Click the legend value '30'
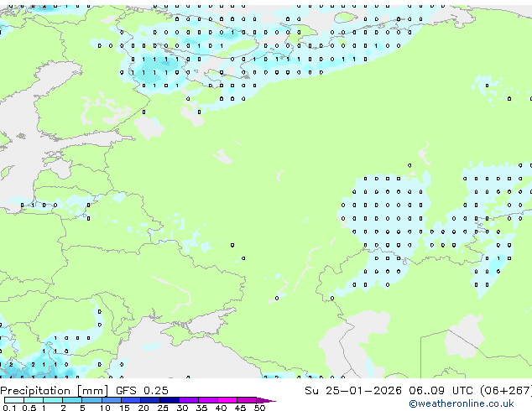The height and width of the screenshot is (411, 532). 182,408
